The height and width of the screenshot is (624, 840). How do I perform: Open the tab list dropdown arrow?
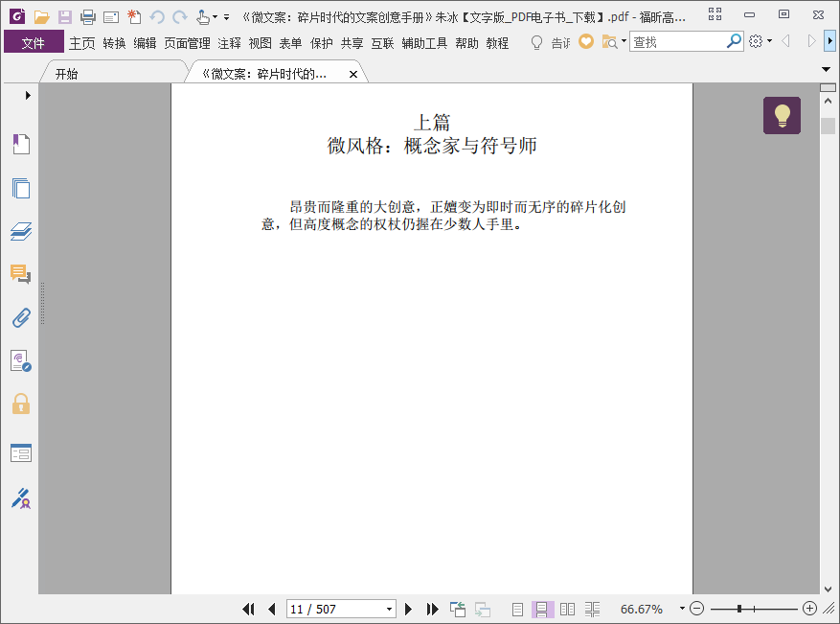826,69
